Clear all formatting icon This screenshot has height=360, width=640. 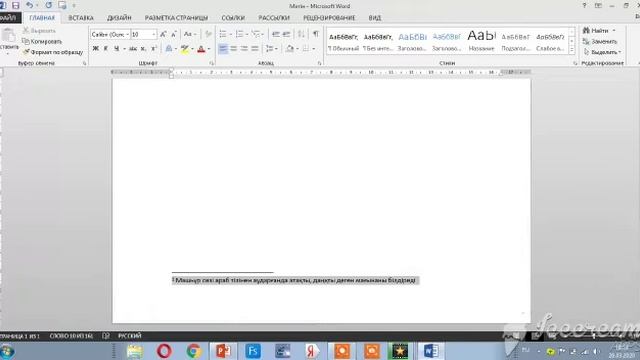point(208,34)
